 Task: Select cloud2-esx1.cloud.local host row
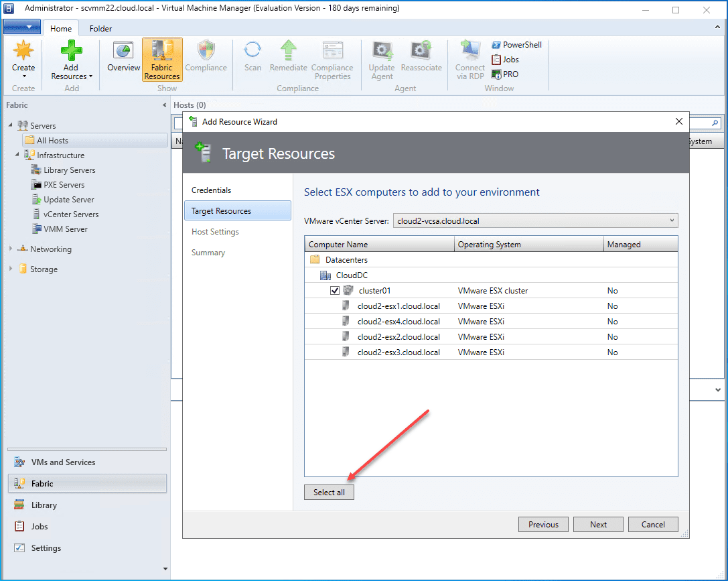398,306
